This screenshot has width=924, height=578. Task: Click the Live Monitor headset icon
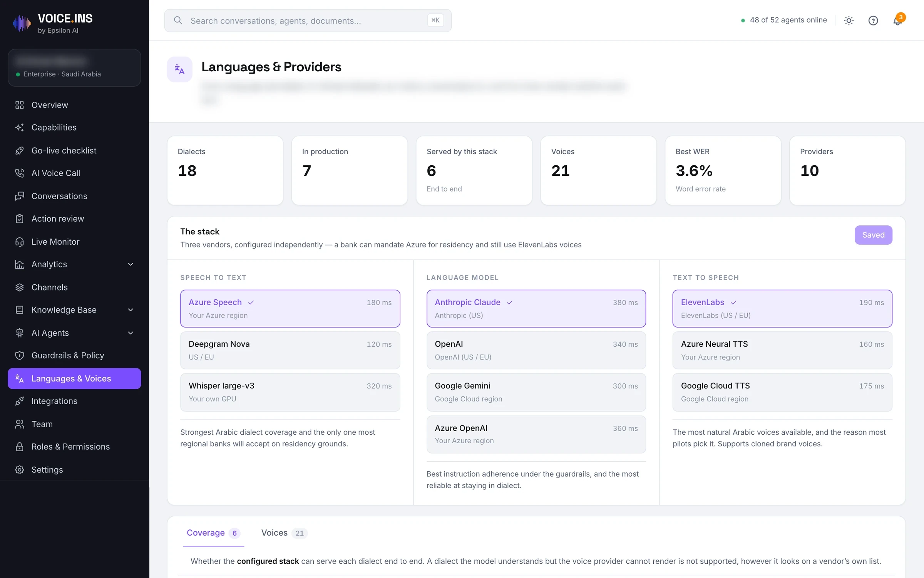(20, 242)
